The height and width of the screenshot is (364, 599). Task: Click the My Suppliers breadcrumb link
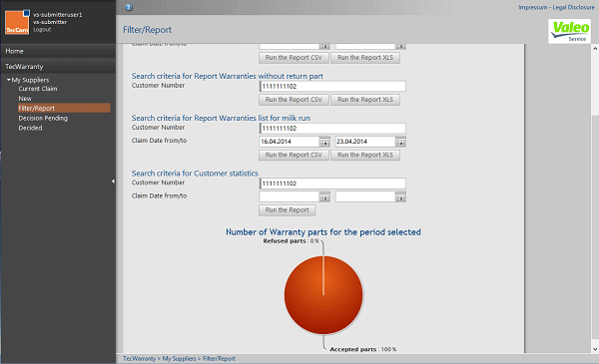point(179,359)
